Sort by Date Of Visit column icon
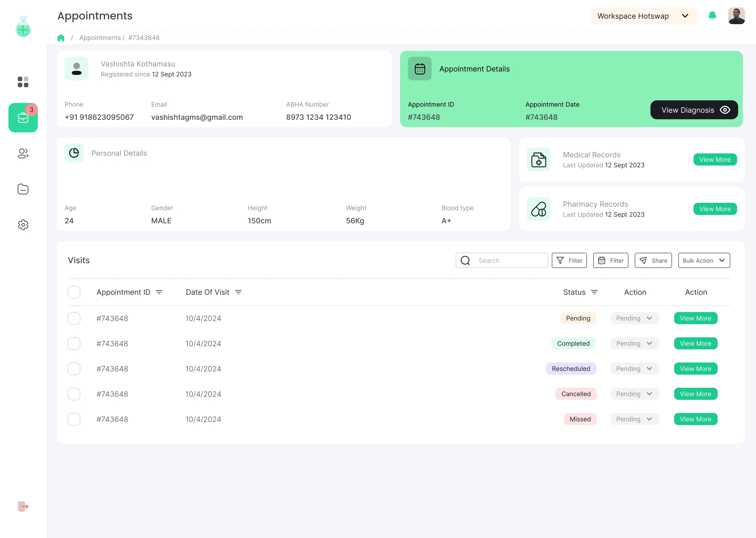The width and height of the screenshot is (756, 538). click(x=238, y=292)
